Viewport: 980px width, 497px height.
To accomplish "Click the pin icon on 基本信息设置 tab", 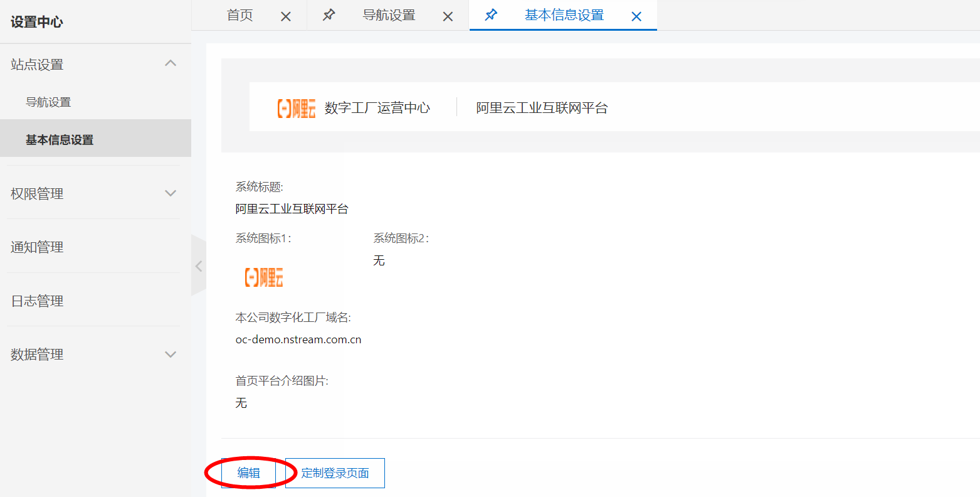I will (491, 14).
